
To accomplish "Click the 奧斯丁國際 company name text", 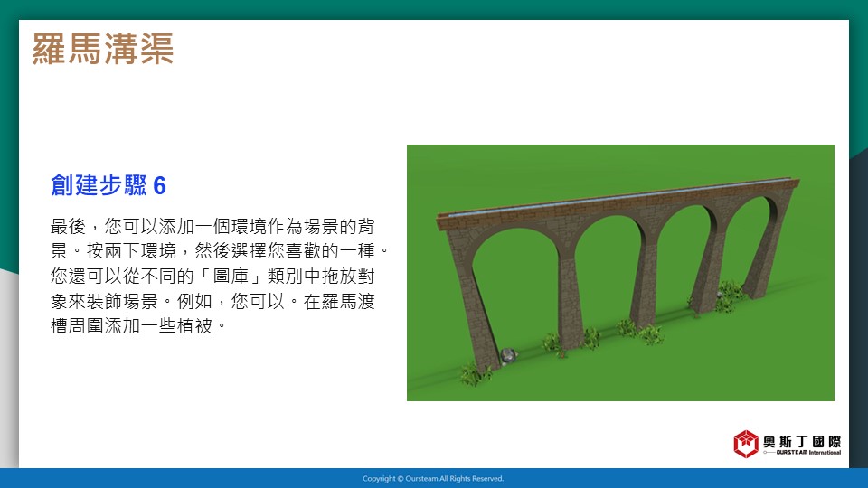I will pos(802,442).
